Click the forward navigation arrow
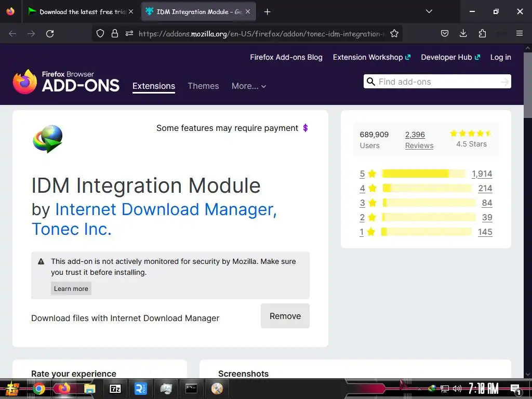Image resolution: width=532 pixels, height=399 pixels. click(31, 34)
